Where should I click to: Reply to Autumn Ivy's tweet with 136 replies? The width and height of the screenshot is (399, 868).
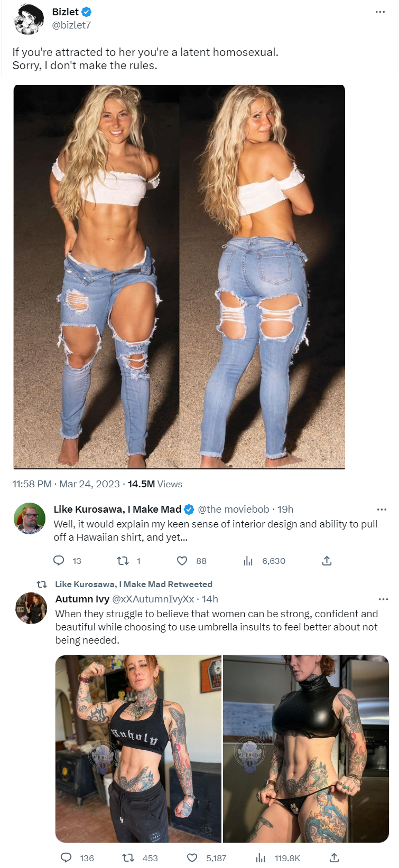(66, 857)
